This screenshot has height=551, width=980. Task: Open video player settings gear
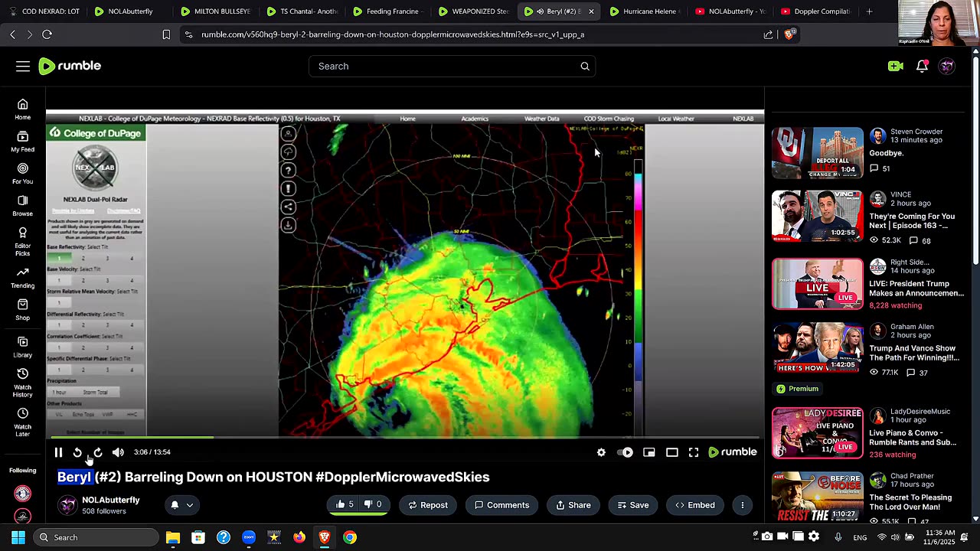point(601,452)
